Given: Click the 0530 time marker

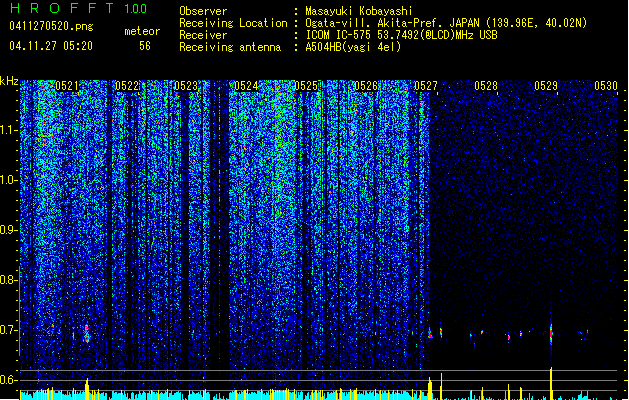Looking at the screenshot, I should point(606,86).
